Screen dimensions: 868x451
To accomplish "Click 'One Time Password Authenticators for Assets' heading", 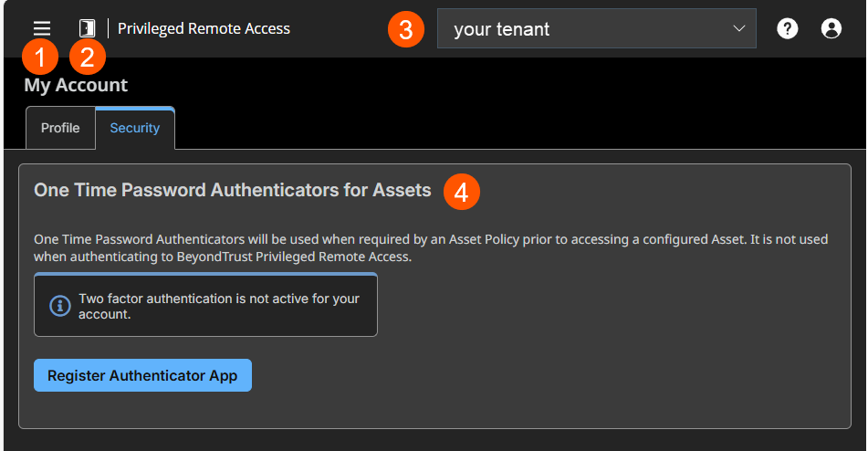I will pyautogui.click(x=233, y=190).
